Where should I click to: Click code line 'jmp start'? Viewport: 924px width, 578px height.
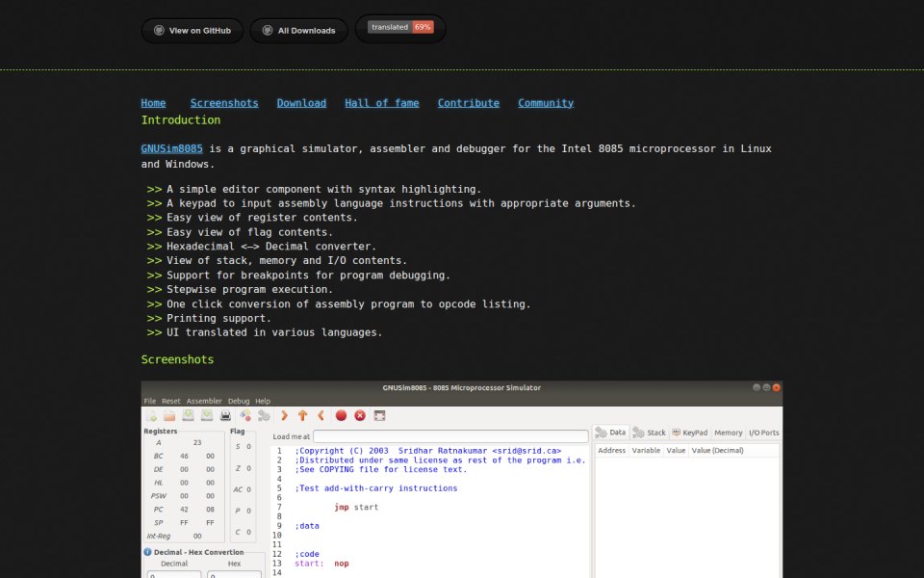[356, 507]
